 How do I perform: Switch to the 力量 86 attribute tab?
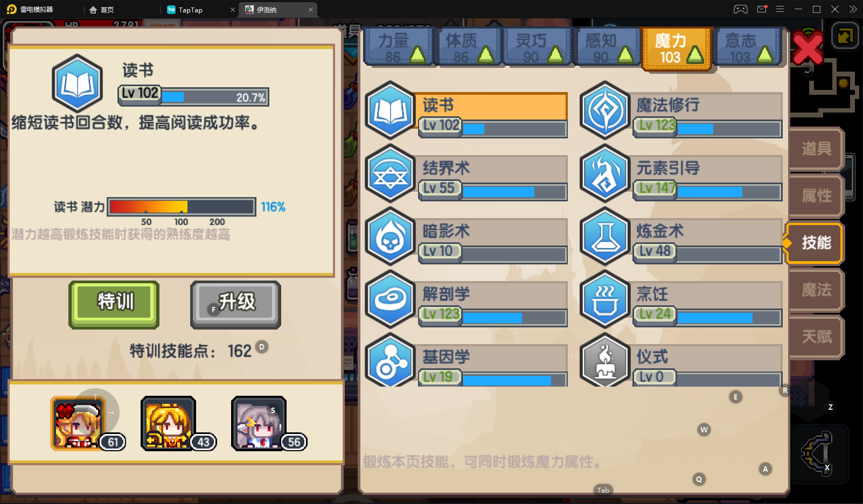tap(399, 47)
